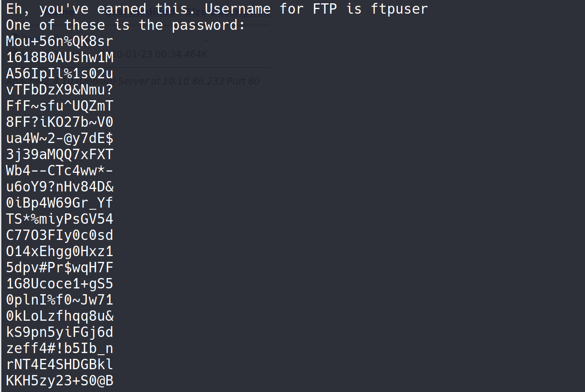This screenshot has width=585, height=392.
Task: Select the password line Mou+56n%QK8sr
Action: 60,41
